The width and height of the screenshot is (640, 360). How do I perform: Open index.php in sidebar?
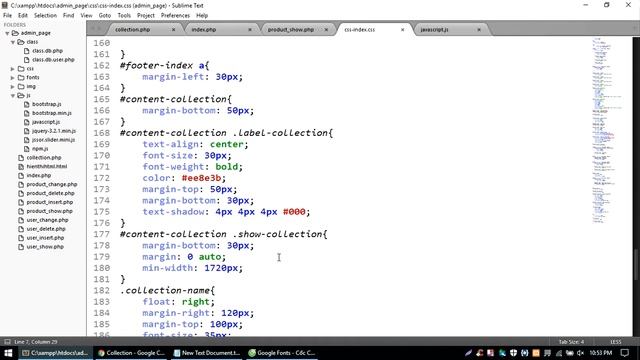tap(39, 176)
